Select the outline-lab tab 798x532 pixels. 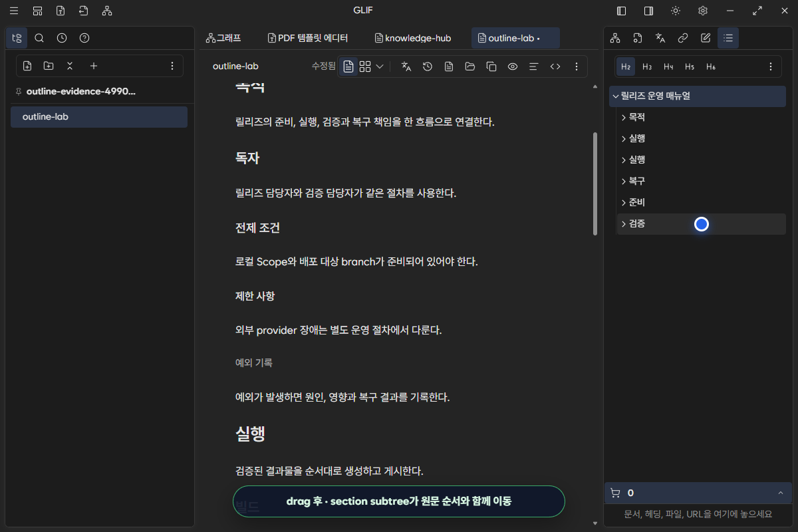(515, 38)
